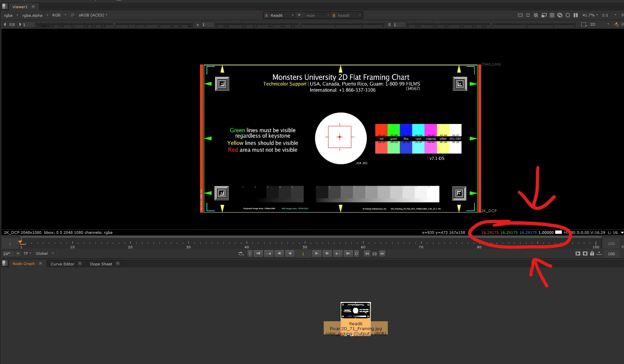Toggle the wipe comparison dot switch

click(300, 15)
